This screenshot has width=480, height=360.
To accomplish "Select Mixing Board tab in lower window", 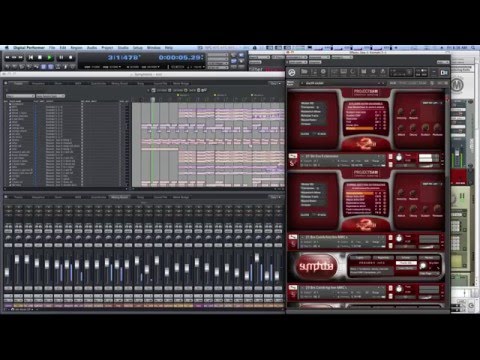I will [119, 197].
